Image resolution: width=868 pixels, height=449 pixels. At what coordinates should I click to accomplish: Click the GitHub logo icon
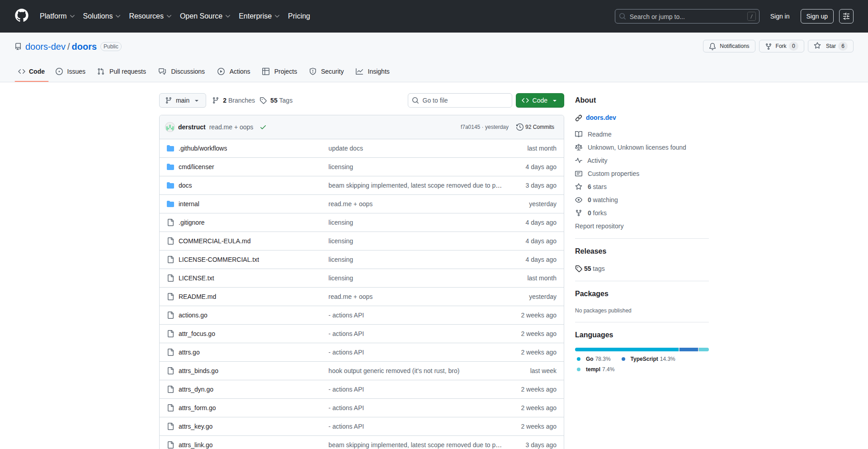tap(22, 16)
